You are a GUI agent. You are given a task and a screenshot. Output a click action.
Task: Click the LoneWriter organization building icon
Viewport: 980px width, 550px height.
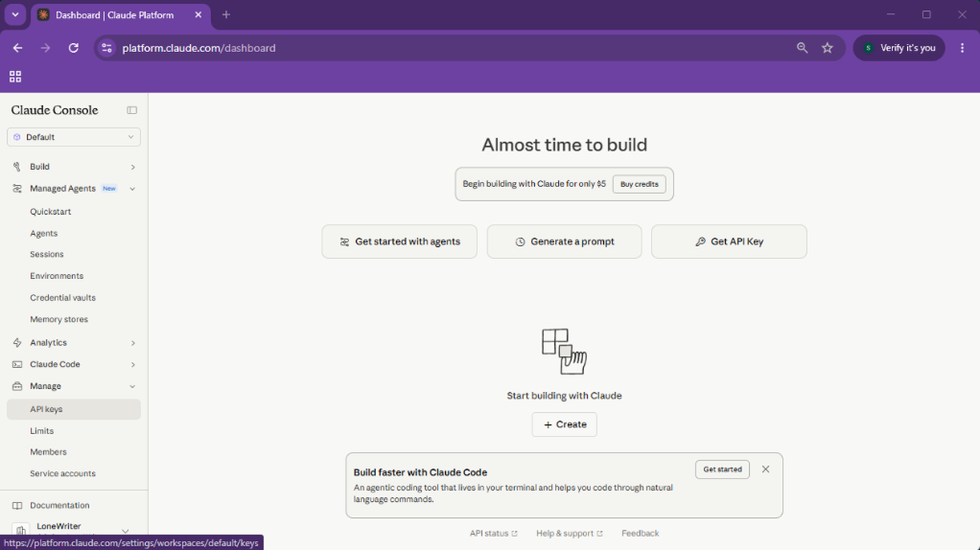tap(21, 530)
